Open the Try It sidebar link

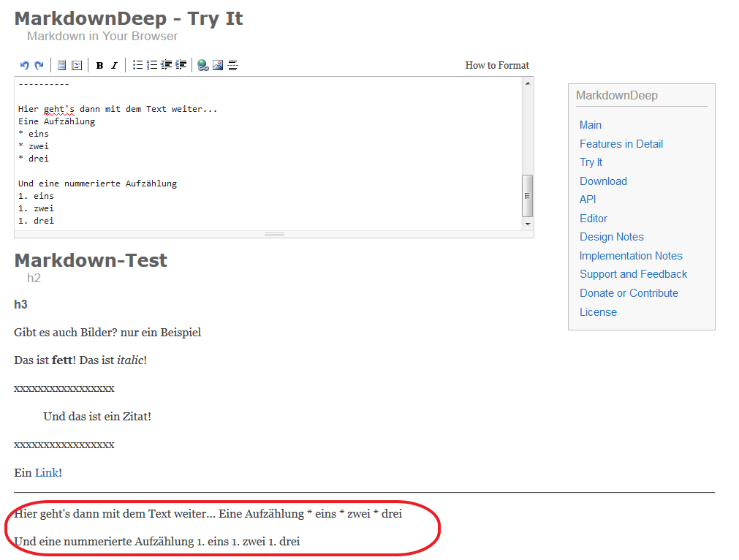(591, 162)
